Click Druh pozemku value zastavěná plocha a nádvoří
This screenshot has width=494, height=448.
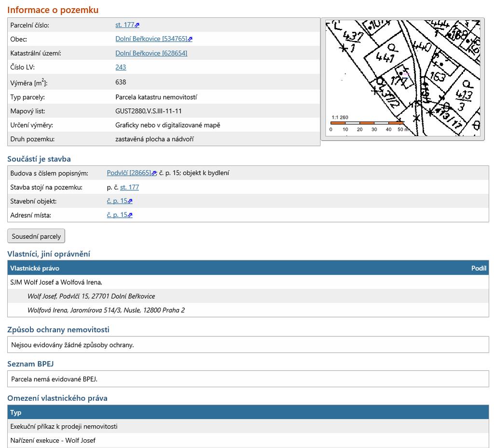154,139
